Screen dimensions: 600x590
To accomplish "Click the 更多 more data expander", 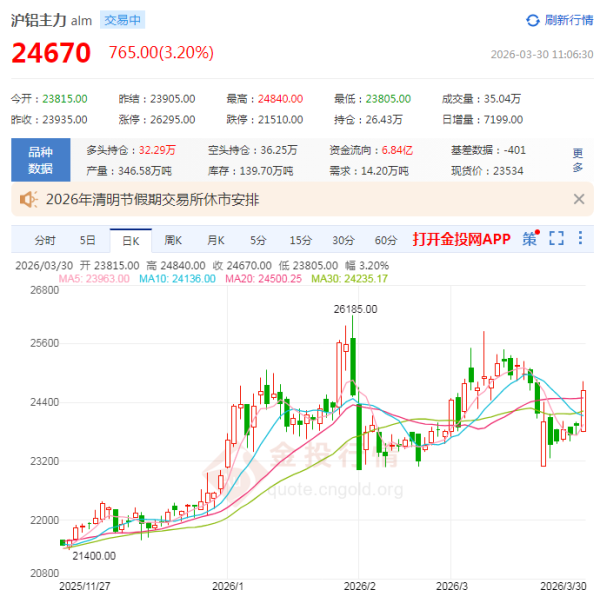I will (577, 160).
